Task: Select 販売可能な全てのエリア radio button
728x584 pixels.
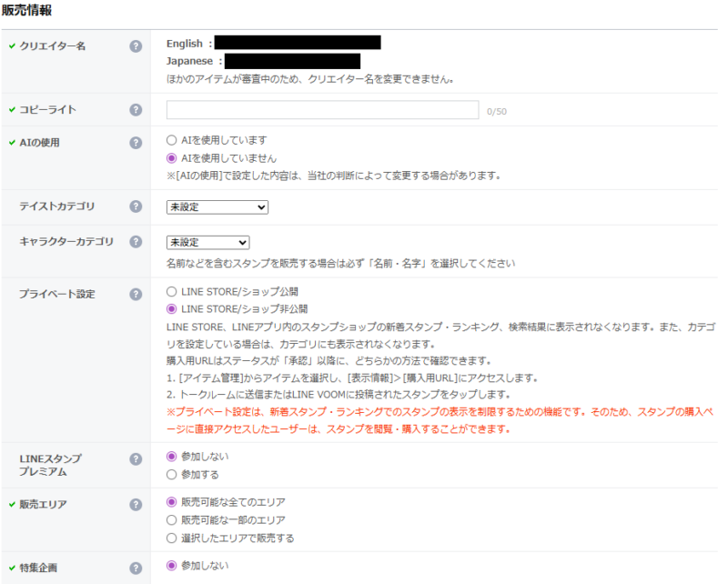Action: [172, 502]
